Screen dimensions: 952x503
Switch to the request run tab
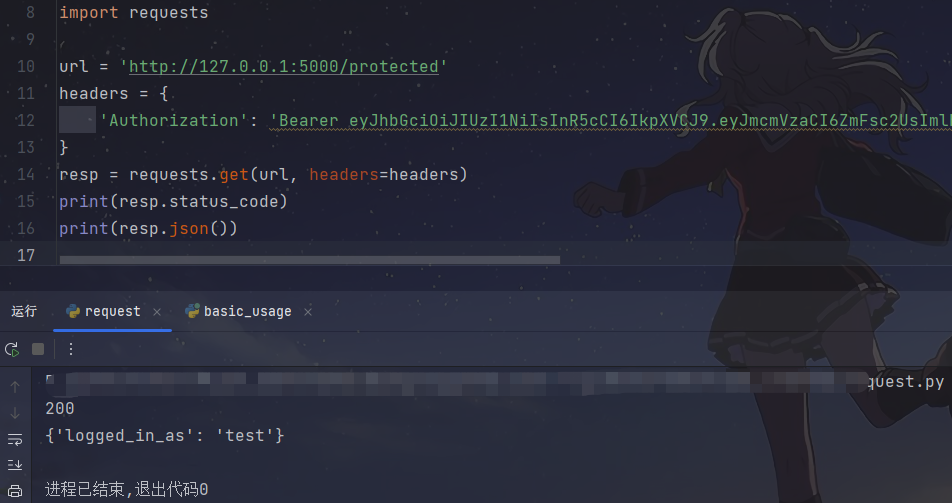click(112, 312)
